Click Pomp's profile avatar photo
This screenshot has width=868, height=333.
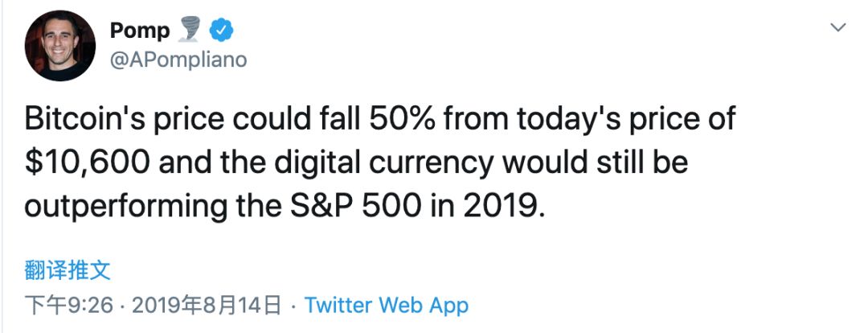[x=58, y=48]
